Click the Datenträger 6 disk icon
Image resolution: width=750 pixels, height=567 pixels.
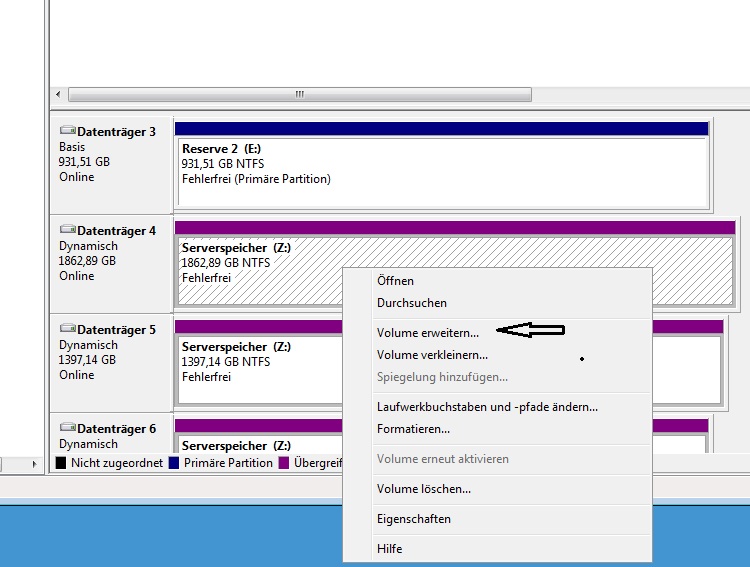[x=67, y=428]
